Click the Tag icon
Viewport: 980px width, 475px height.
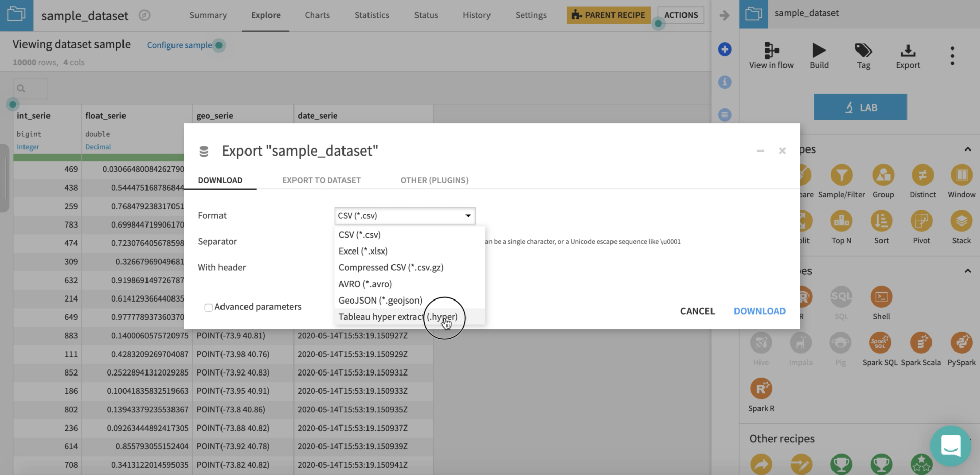pyautogui.click(x=863, y=51)
